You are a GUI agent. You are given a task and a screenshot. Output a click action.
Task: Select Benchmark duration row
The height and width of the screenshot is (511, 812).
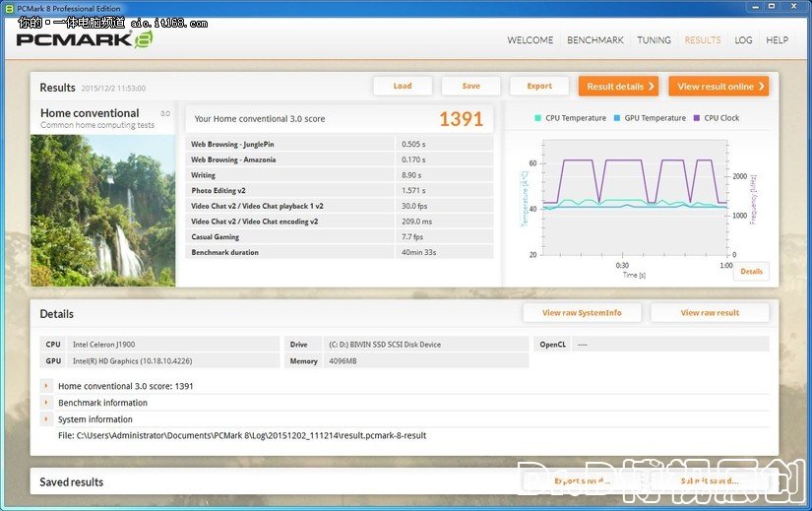click(x=340, y=252)
